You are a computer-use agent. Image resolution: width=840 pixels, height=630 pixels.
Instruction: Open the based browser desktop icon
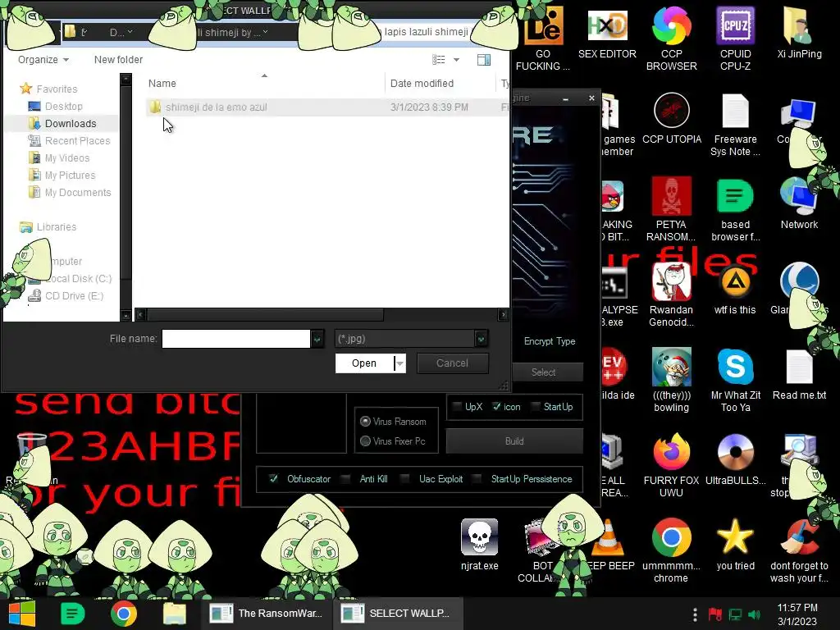point(735,209)
